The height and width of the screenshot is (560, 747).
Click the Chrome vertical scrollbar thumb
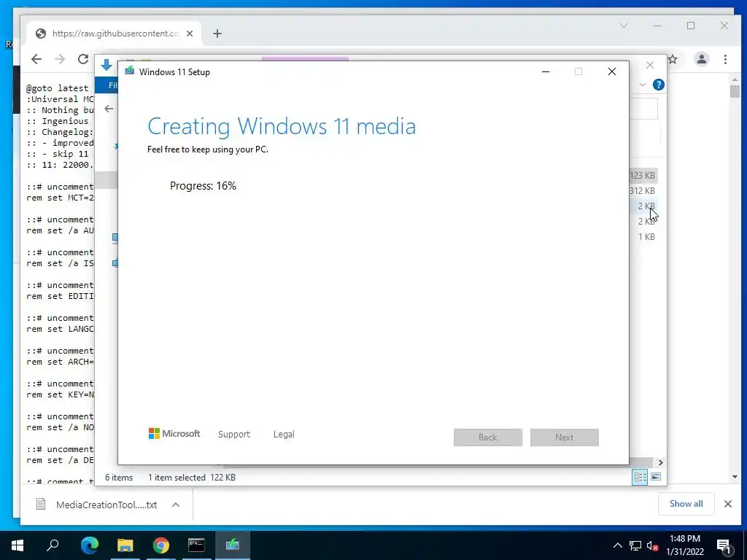pos(735,91)
